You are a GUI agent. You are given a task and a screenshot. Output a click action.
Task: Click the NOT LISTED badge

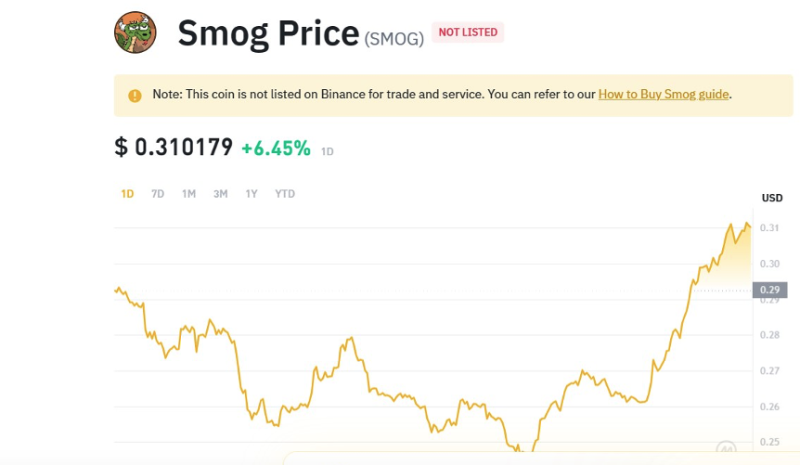pyautogui.click(x=467, y=33)
